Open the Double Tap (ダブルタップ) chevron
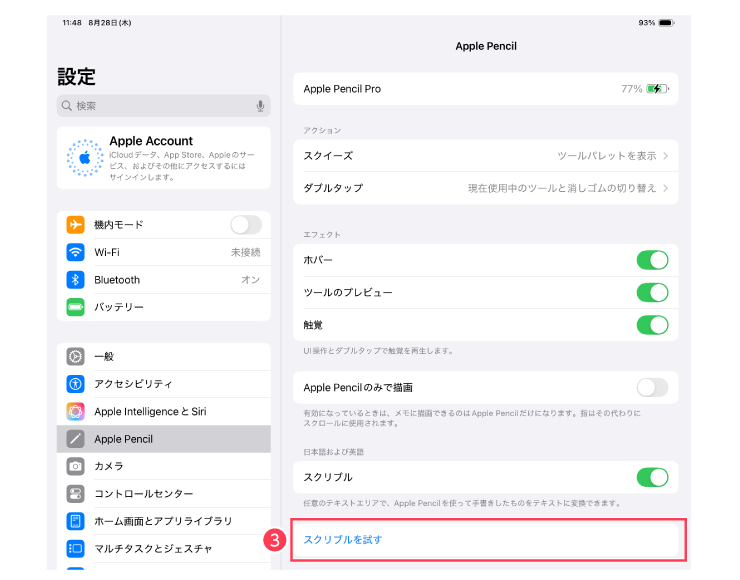 coord(665,188)
